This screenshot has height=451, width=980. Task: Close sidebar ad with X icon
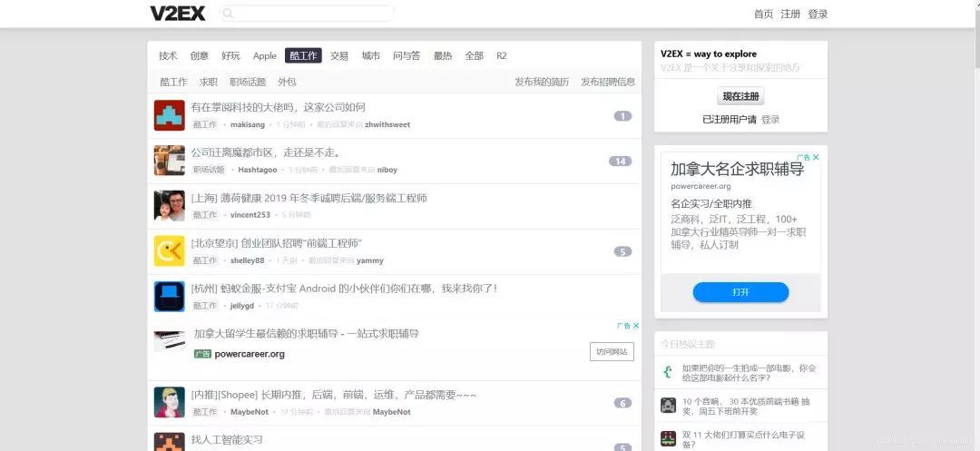coord(816,157)
